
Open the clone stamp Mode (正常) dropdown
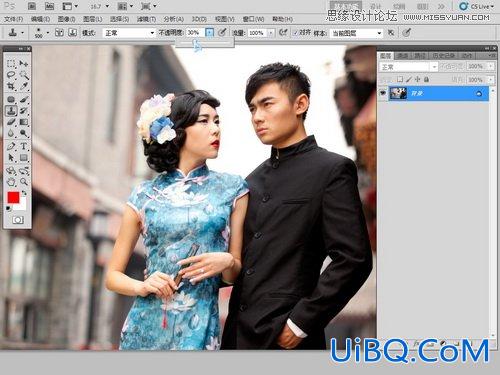129,33
